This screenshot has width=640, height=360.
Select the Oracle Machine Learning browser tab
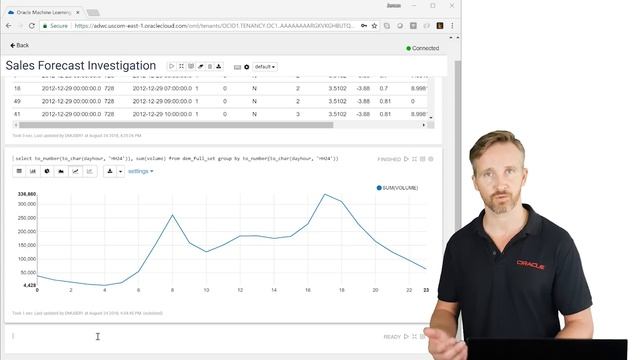tap(43, 13)
